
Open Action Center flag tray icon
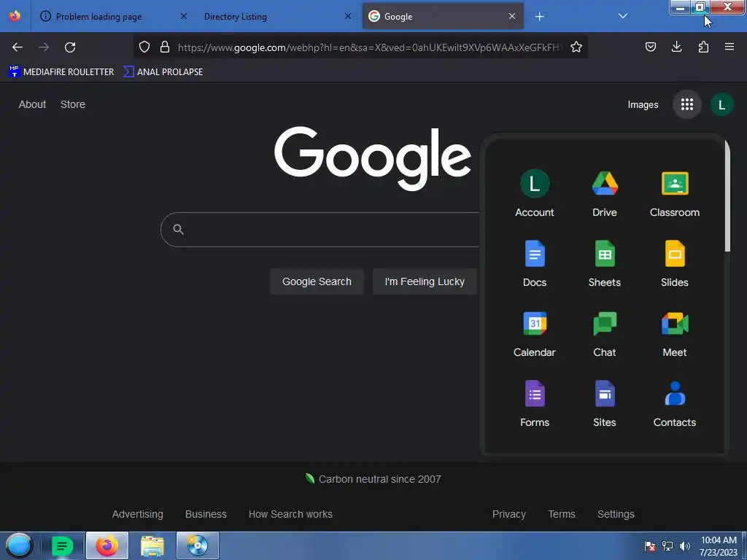tap(650, 545)
